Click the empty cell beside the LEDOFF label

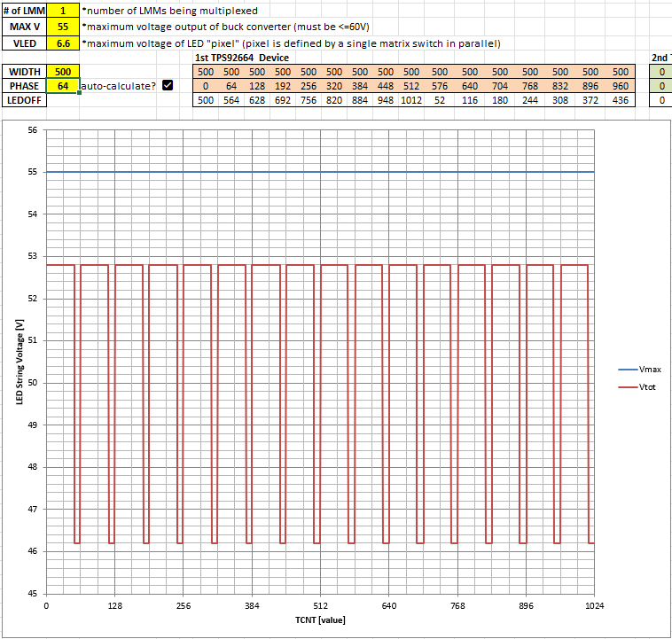[63, 100]
